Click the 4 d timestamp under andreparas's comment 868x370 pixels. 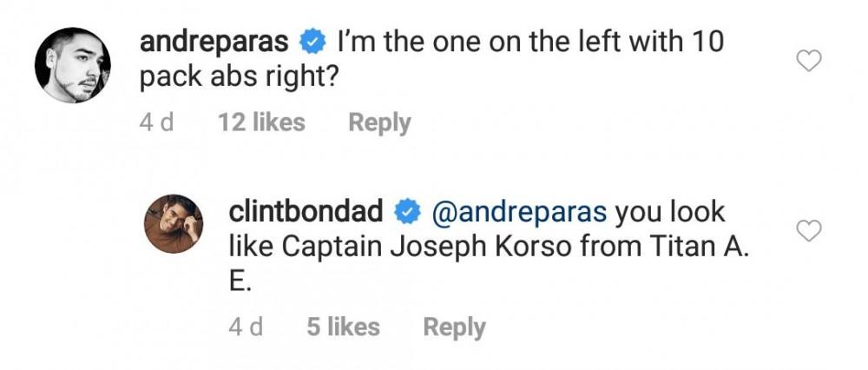pos(156,123)
